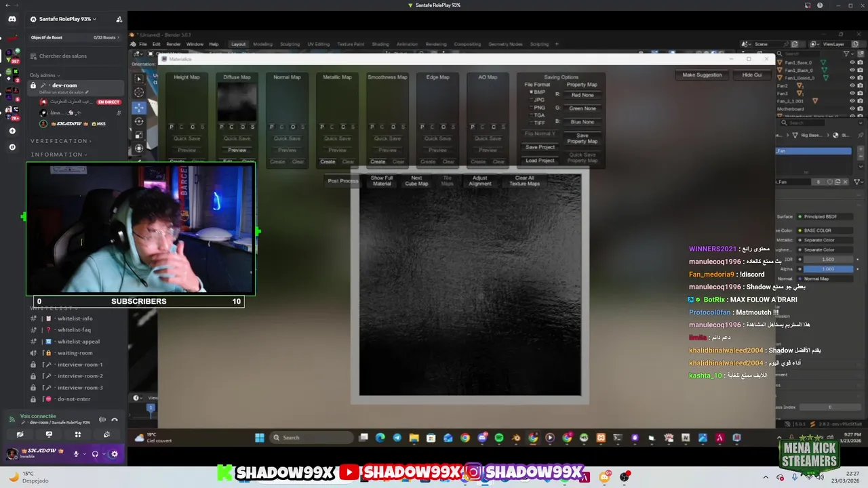Open Spotify from the taskbar

point(499,438)
